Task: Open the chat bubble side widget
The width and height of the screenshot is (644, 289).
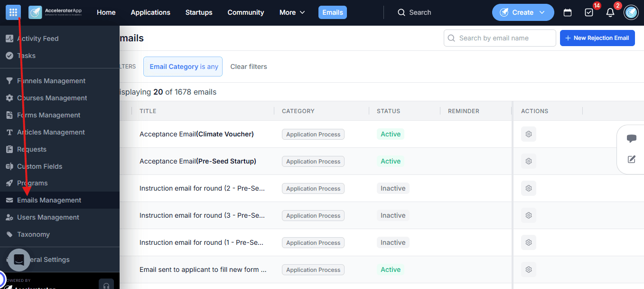Action: [631, 138]
